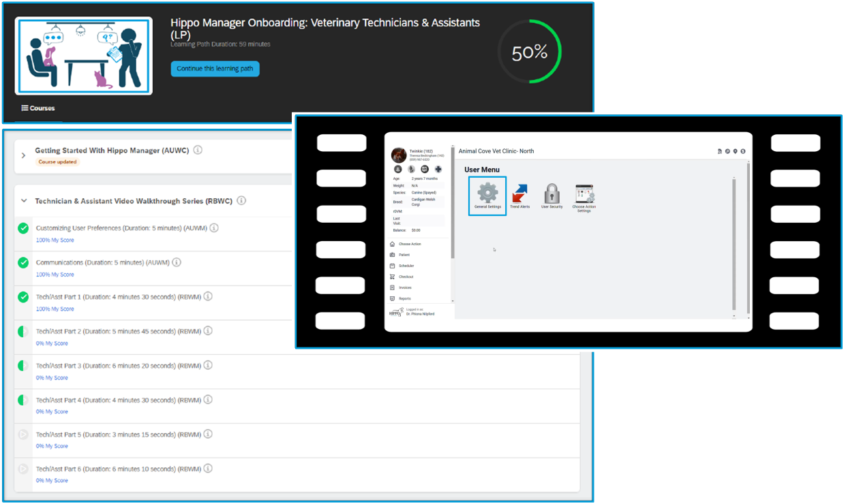Click the bell icon under Twinkie's name
The width and height of the screenshot is (846, 504).
[x=397, y=169]
